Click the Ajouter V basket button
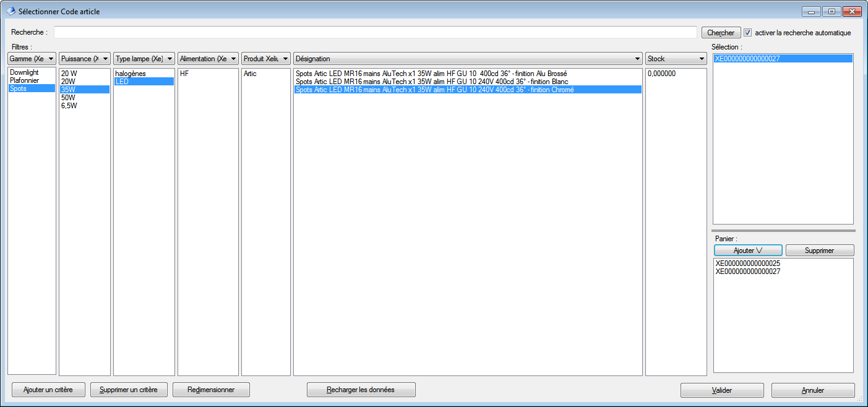Viewport: 868px width, 407px height. (749, 251)
